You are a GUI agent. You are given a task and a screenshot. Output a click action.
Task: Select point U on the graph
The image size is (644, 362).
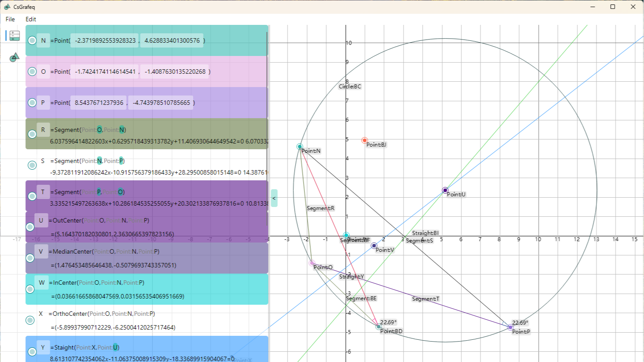coord(445,190)
